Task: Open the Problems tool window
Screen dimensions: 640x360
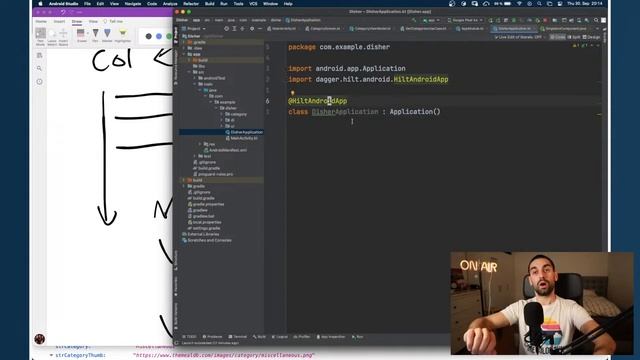Action: [x=212, y=337]
